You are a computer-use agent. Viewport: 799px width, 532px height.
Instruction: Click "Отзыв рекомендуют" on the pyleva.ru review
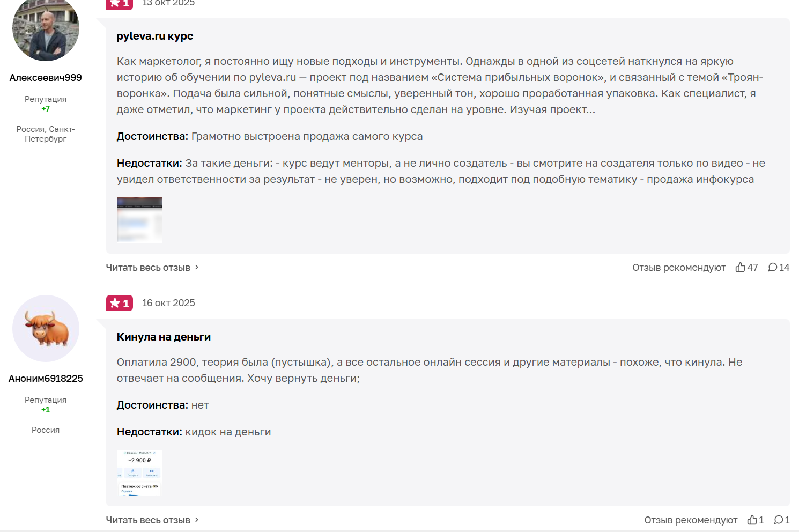[678, 268]
